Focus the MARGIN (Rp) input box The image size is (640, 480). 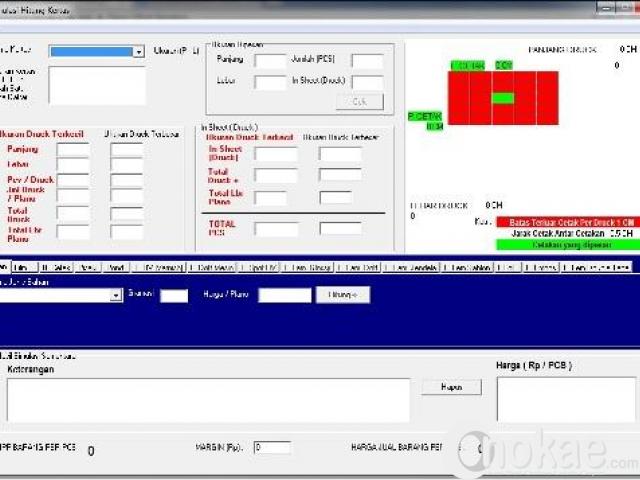[271, 448]
